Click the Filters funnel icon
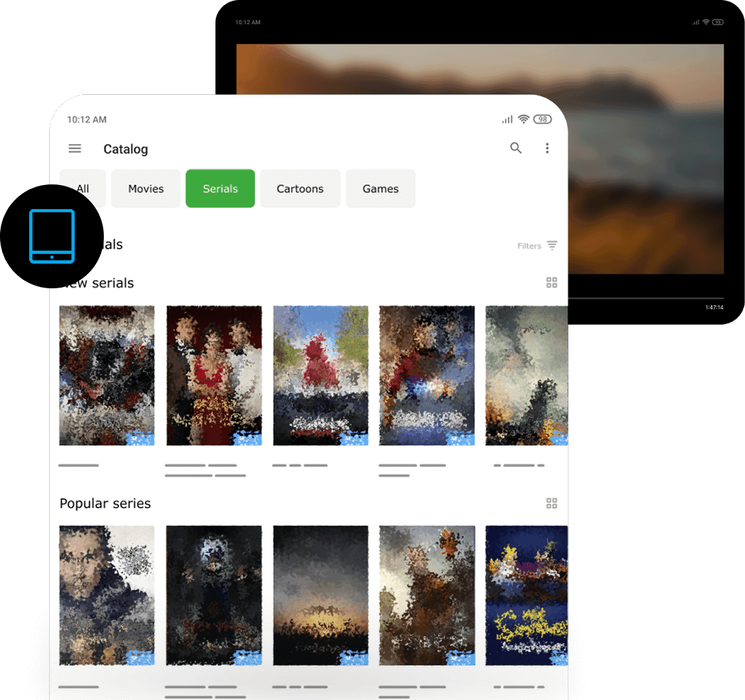The height and width of the screenshot is (700, 745). click(552, 245)
